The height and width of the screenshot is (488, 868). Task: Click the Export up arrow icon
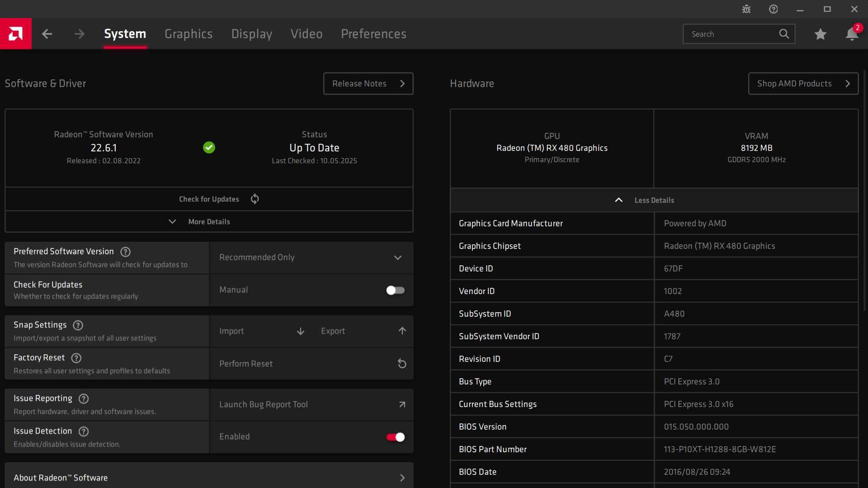pos(402,331)
